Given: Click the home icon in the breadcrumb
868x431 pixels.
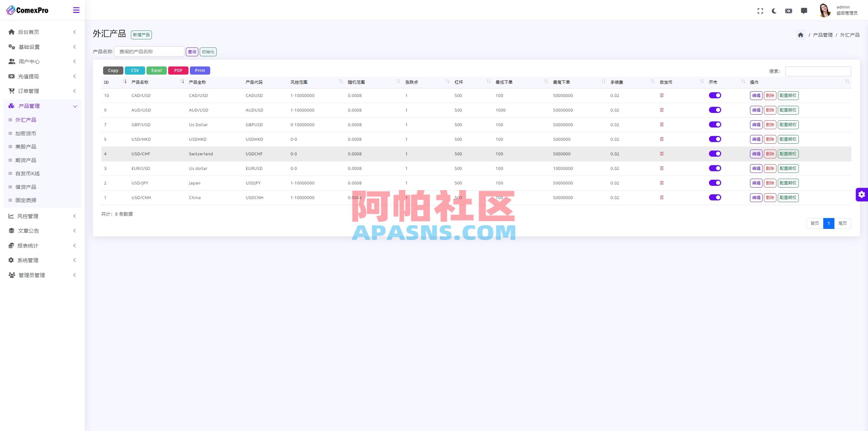Looking at the screenshot, I should [x=801, y=35].
